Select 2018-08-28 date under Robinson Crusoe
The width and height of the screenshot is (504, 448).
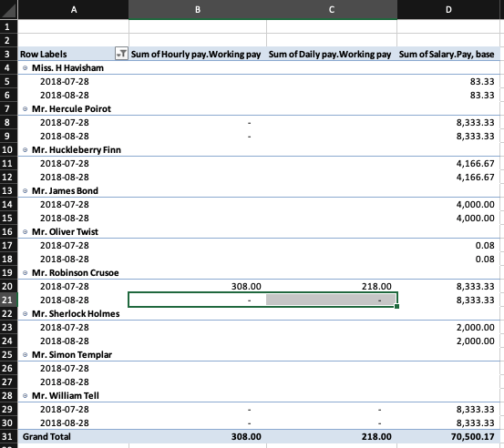pos(65,300)
